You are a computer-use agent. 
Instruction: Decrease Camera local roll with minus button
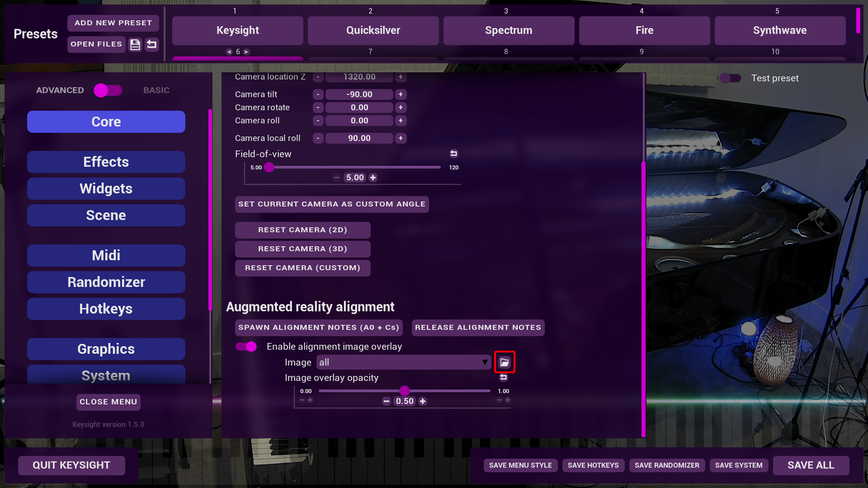pos(318,138)
